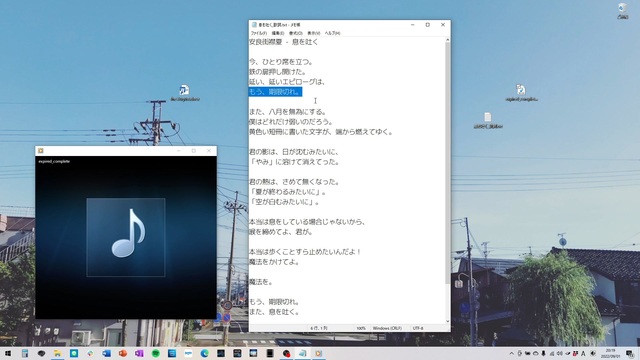The image size is (640, 360).
Task: Click the music note album art
Action: click(126, 237)
